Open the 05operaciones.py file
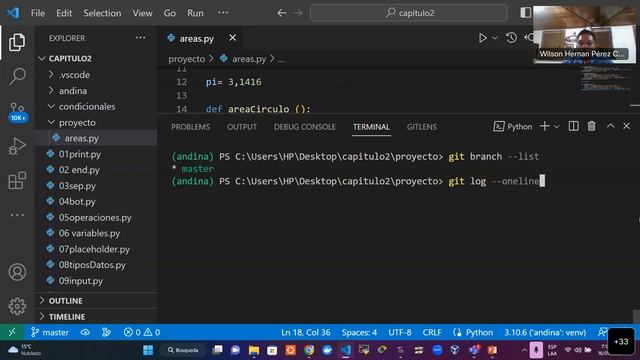 (96, 217)
